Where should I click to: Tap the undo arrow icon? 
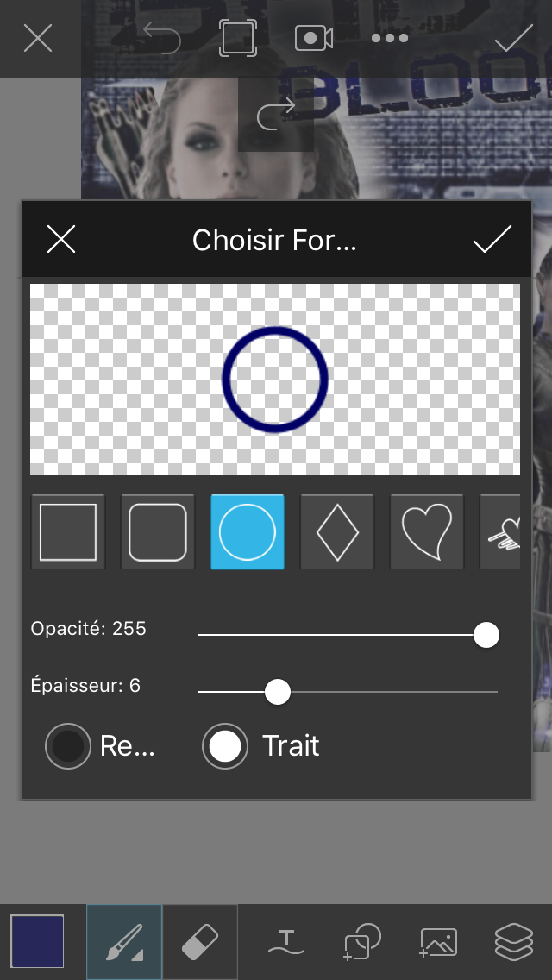[x=161, y=38]
